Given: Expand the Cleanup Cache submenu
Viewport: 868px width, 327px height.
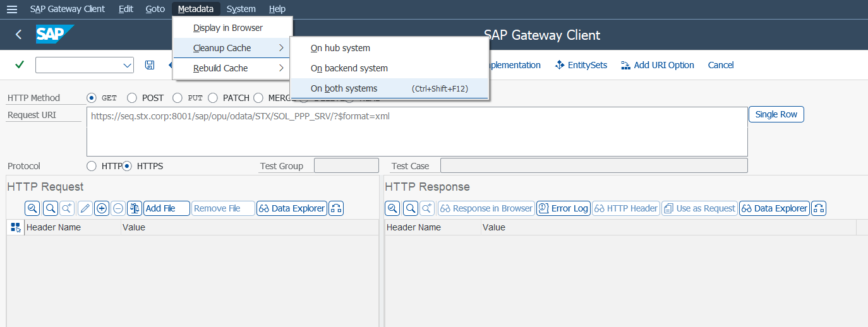Looking at the screenshot, I should [x=232, y=48].
